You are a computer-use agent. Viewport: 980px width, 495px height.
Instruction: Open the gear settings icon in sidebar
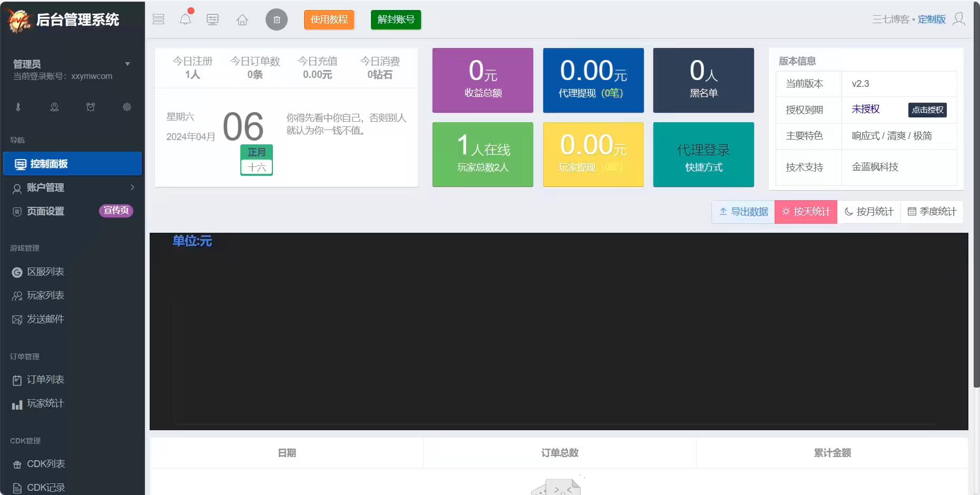coord(127,107)
